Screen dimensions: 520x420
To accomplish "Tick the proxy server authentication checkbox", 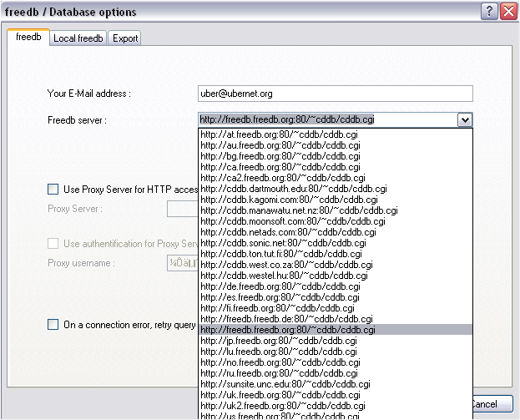I will tap(53, 243).
